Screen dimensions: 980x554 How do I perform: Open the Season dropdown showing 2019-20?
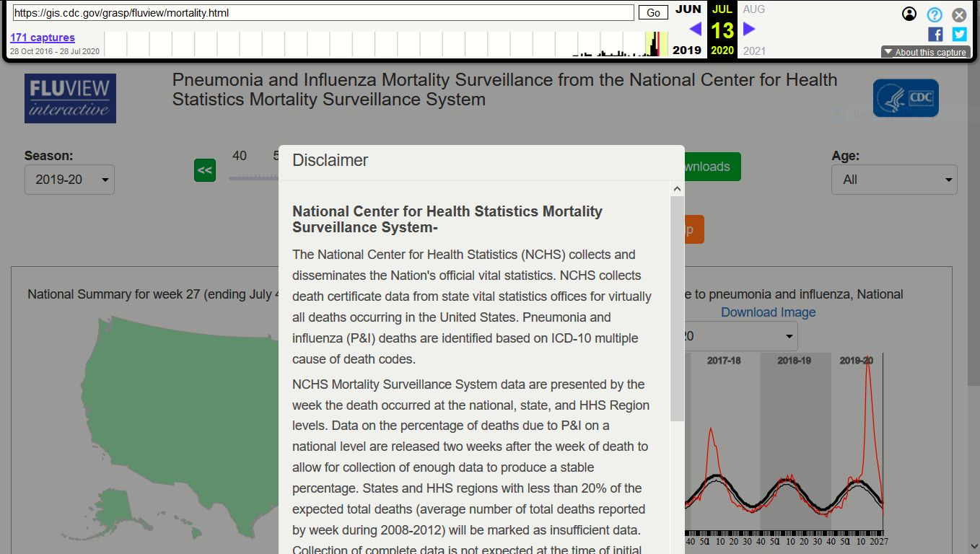pyautogui.click(x=69, y=180)
